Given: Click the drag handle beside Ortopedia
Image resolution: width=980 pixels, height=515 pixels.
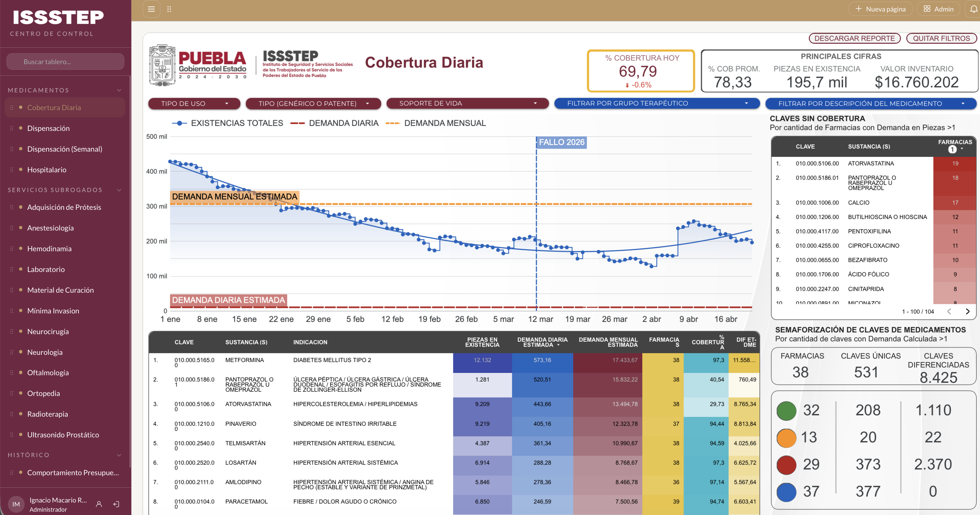Looking at the screenshot, I should coord(12,394).
